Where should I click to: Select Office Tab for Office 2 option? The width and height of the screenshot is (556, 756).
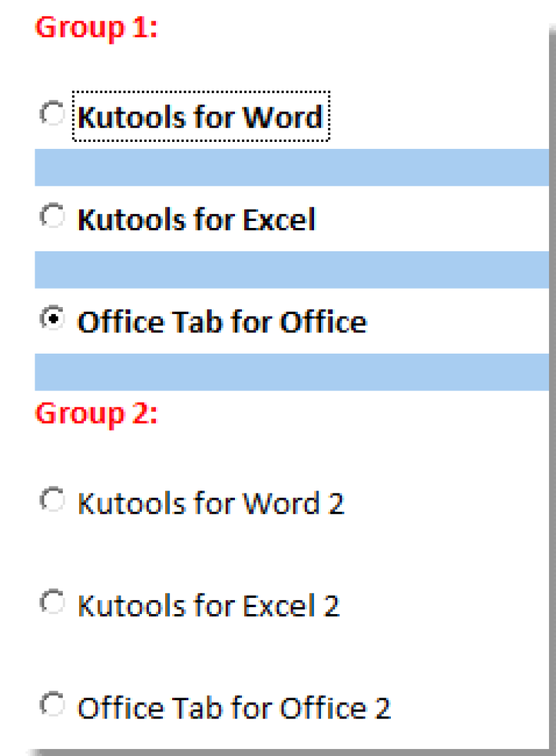point(52,706)
